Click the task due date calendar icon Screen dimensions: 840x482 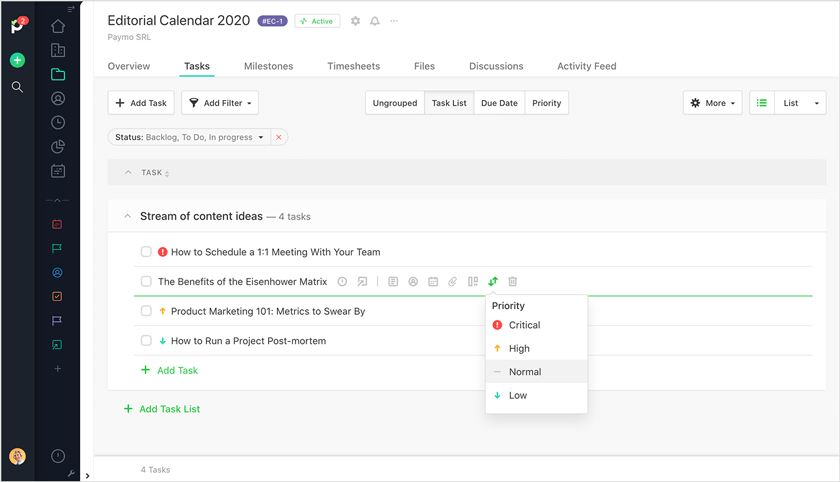click(433, 282)
